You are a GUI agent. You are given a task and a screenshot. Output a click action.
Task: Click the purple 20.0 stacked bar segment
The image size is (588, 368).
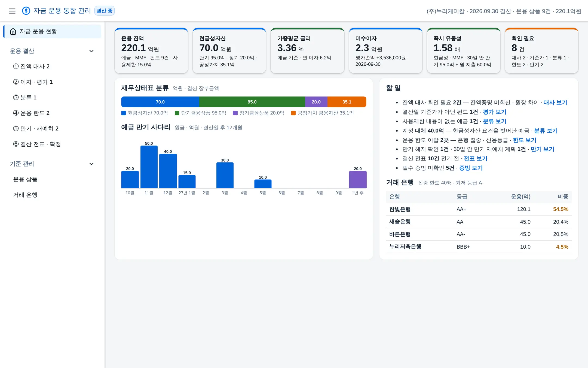pyautogui.click(x=316, y=102)
